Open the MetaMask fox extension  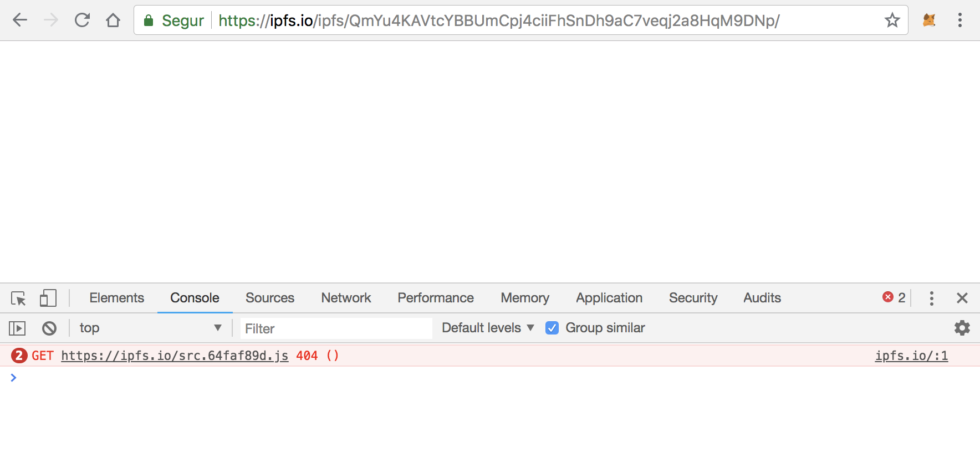(929, 20)
